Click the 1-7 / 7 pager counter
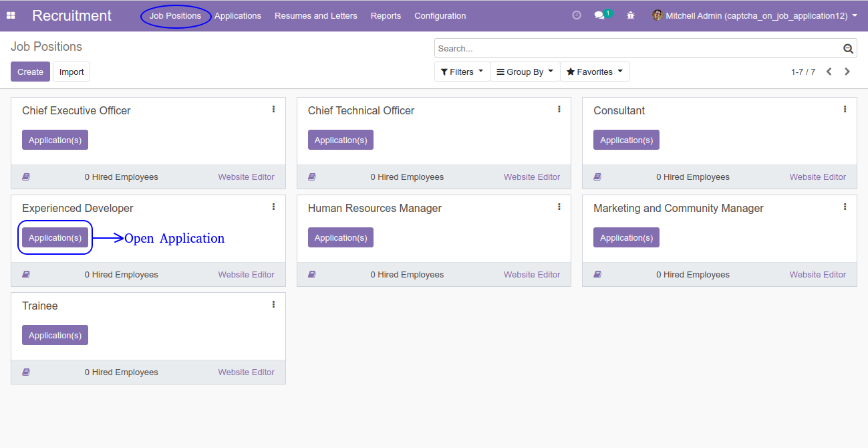This screenshot has width=868, height=448. [803, 72]
